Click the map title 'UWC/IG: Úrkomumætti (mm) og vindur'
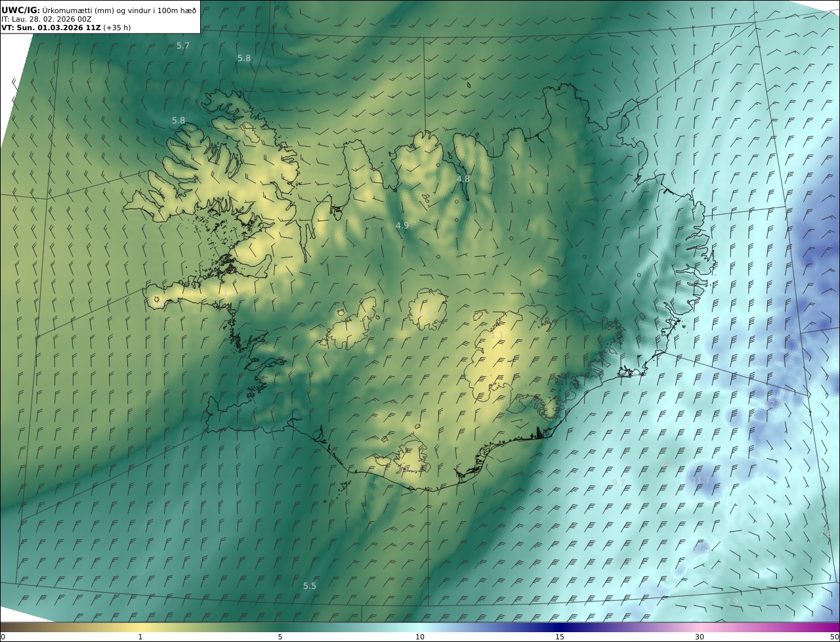840x642 pixels. (98, 9)
